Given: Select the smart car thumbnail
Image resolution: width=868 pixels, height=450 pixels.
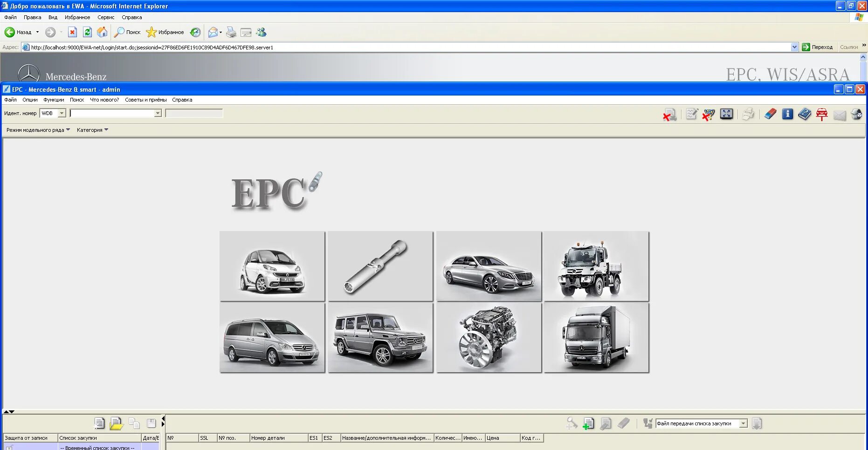Looking at the screenshot, I should [x=272, y=266].
